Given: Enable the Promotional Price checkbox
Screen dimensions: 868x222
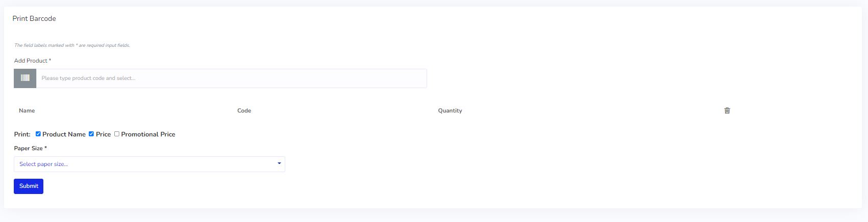Looking at the screenshot, I should [x=117, y=134].
